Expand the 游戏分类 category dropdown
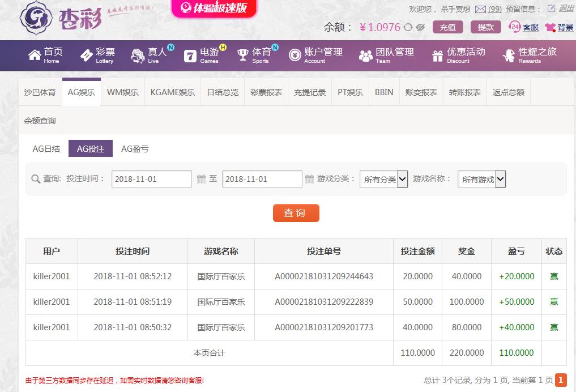 384,180
